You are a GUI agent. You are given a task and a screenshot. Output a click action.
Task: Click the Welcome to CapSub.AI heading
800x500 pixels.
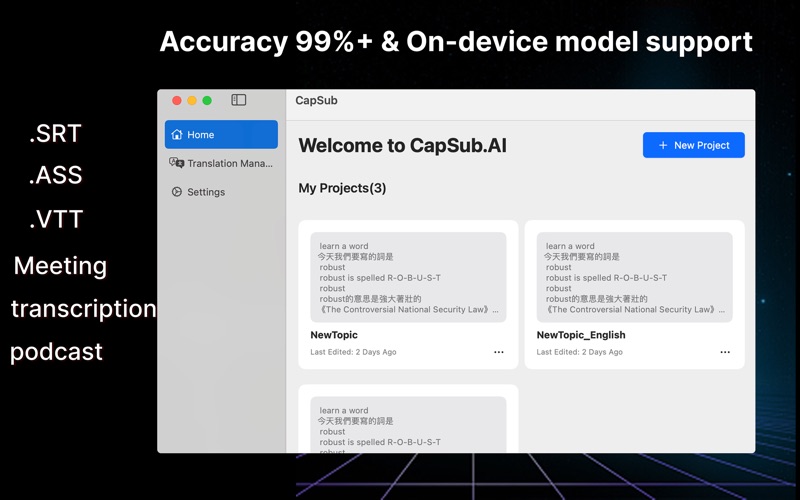pos(403,145)
